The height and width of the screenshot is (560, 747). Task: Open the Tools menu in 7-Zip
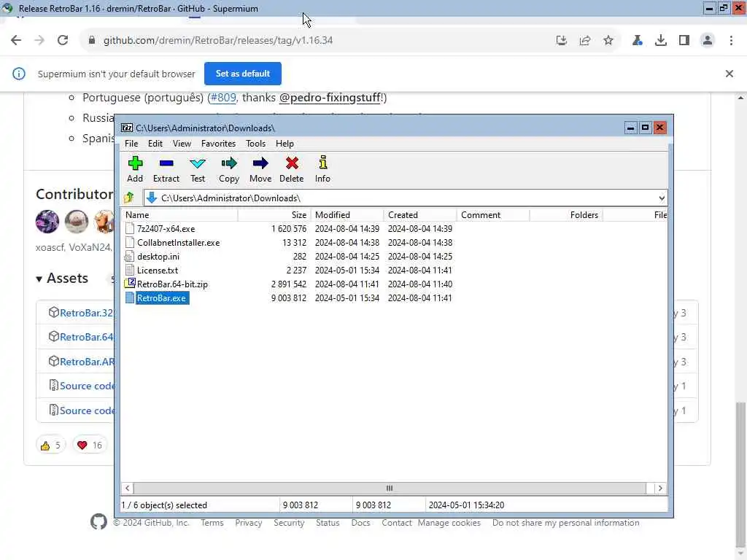tap(255, 144)
